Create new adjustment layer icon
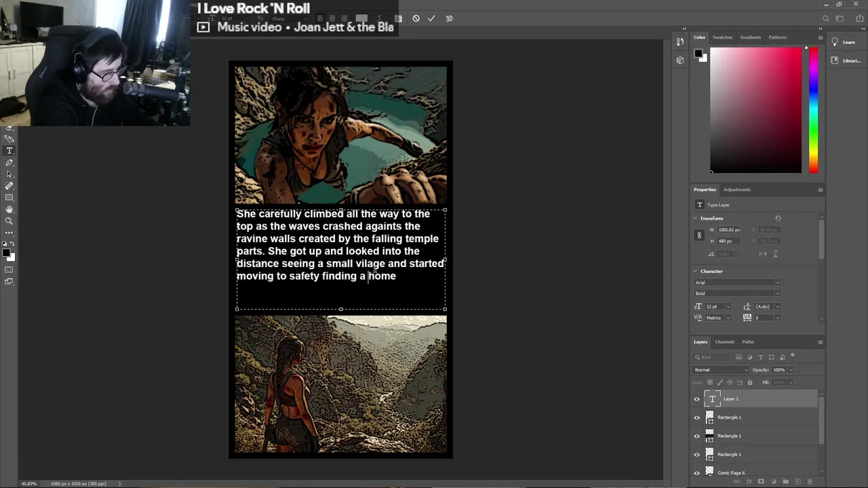Image resolution: width=868 pixels, height=488 pixels. point(774,481)
